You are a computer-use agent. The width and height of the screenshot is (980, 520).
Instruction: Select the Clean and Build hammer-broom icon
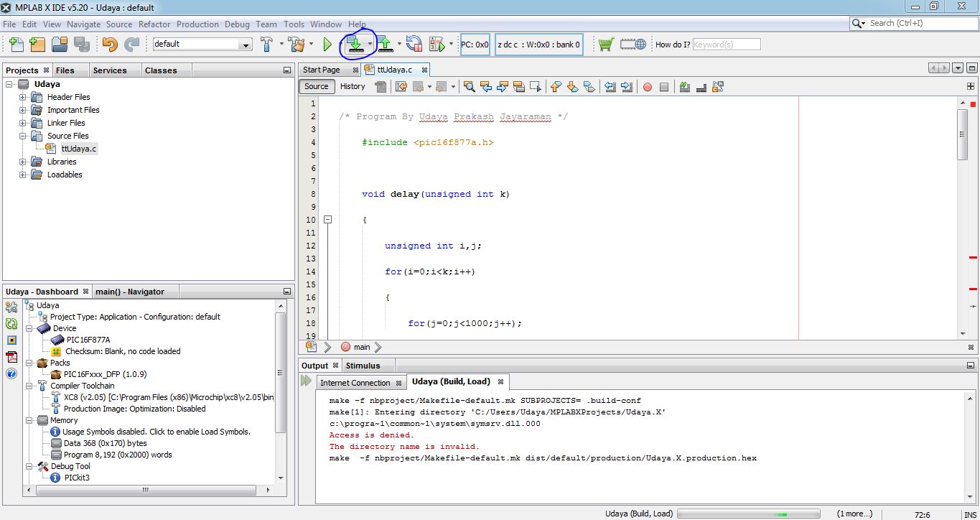pos(298,43)
